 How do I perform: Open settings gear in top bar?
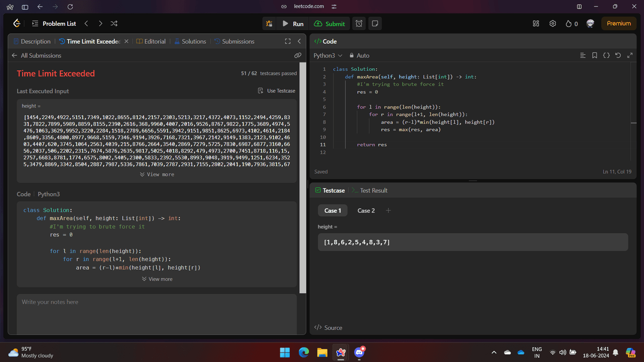pyautogui.click(x=552, y=24)
